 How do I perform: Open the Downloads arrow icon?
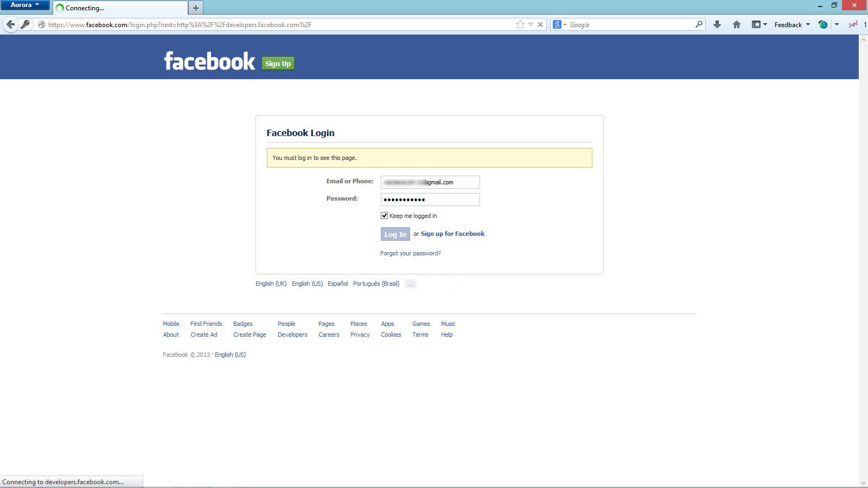coord(717,24)
